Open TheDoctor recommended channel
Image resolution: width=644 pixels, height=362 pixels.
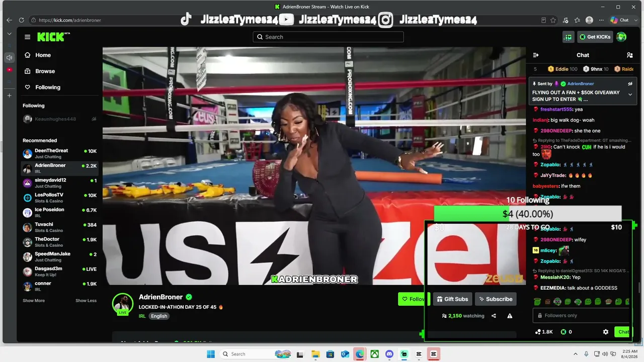(x=59, y=242)
